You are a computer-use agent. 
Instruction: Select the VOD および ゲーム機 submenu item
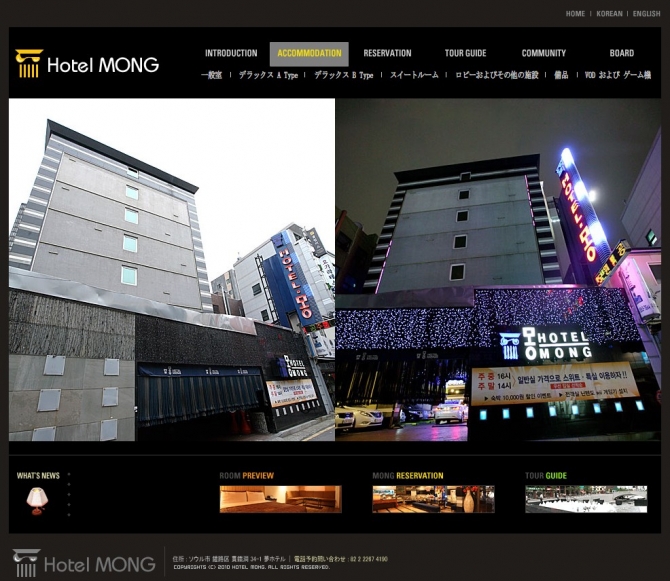(617, 75)
